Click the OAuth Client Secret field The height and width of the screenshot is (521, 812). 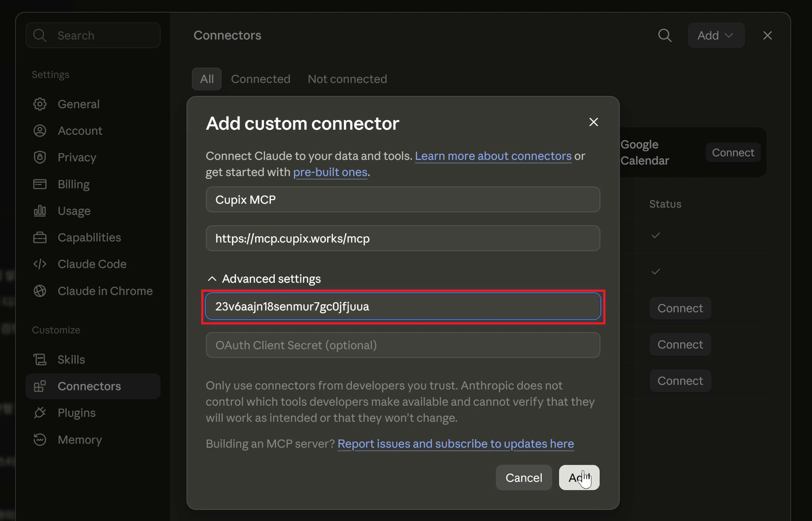(403, 345)
